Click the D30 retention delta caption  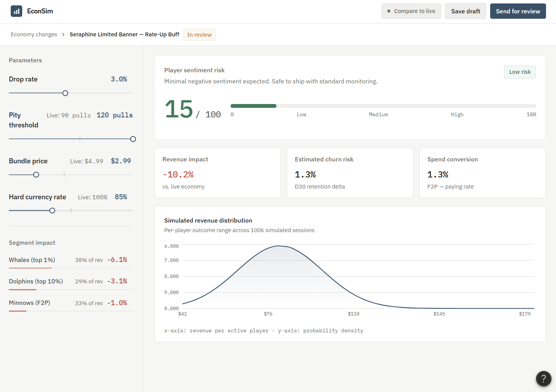click(320, 187)
